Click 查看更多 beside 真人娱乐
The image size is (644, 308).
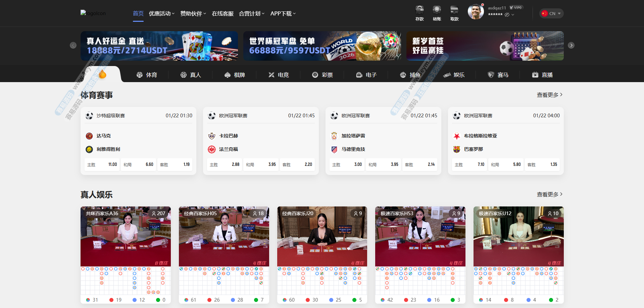[x=549, y=194]
